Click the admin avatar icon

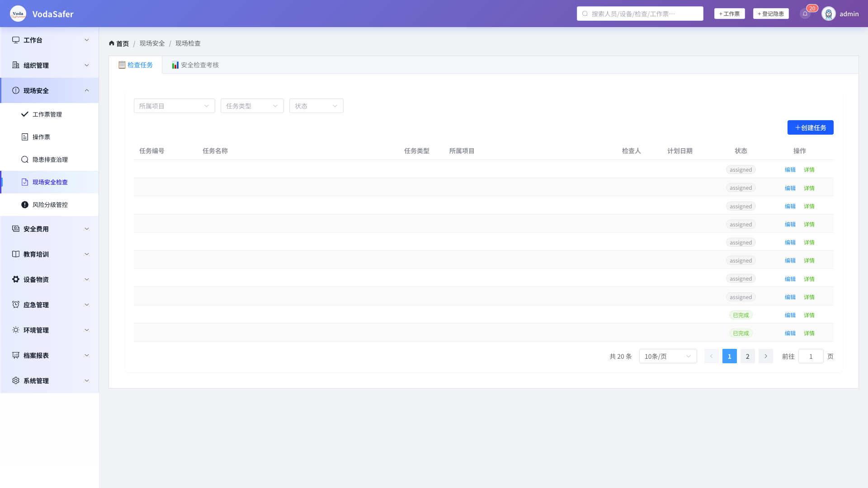829,14
